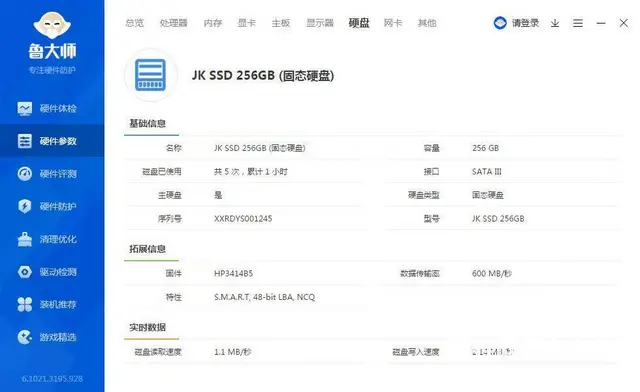The height and width of the screenshot is (392, 640).
Task: Click firmware value HP3414B5
Action: (x=233, y=274)
